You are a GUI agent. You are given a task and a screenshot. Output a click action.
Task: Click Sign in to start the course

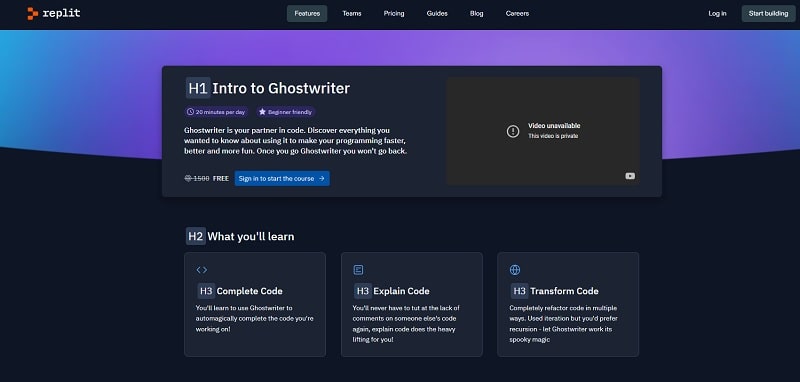(282, 179)
